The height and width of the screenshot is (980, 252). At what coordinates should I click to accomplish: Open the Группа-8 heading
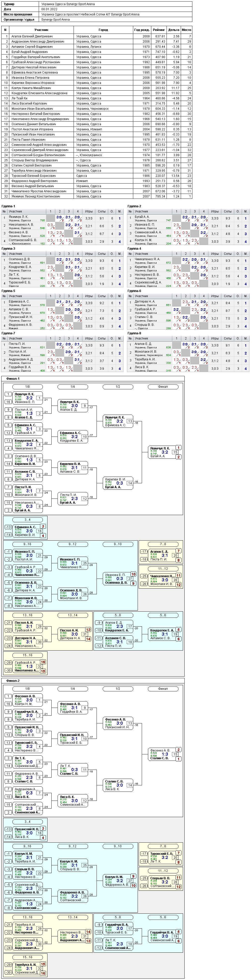click(134, 333)
